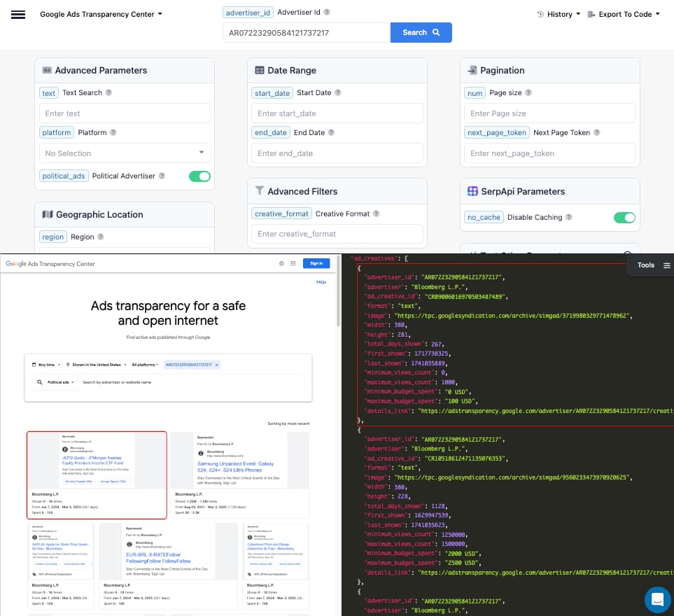Click the Advanced Parameters panel icon

47,70
